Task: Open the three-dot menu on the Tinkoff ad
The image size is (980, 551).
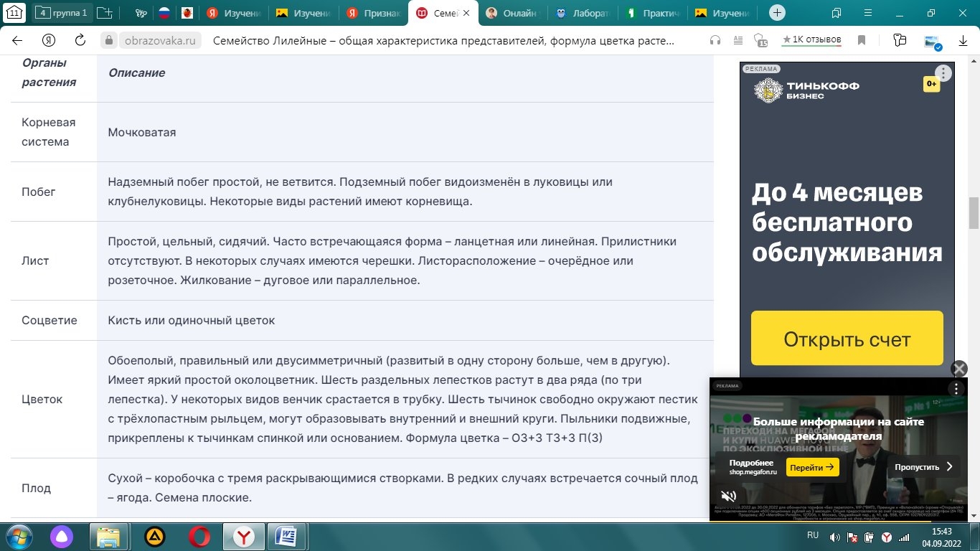Action: click(943, 73)
